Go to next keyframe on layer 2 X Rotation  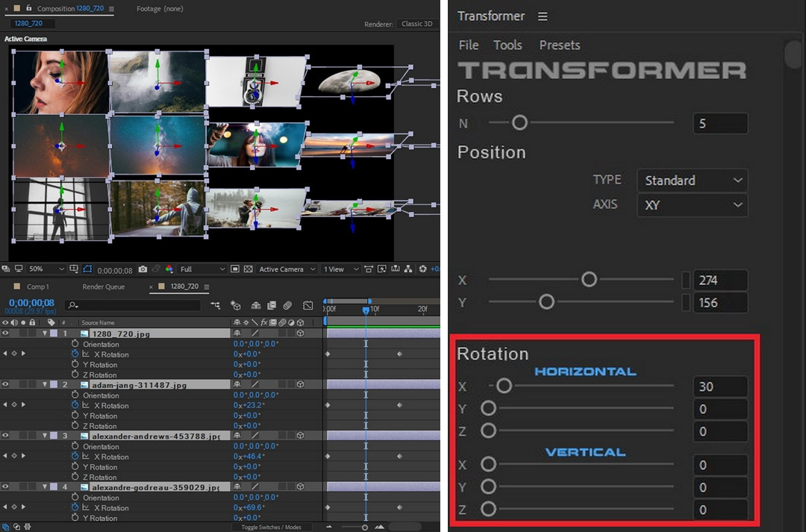point(23,405)
